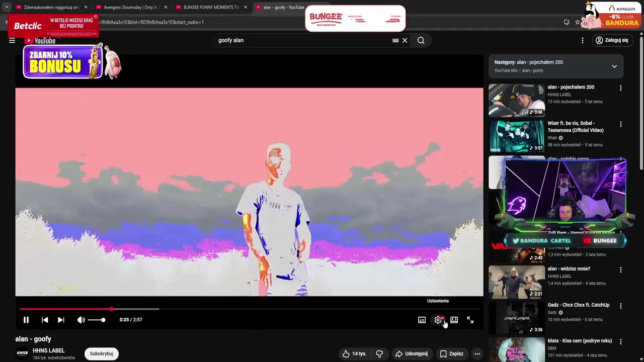Open video title alan - pojechałem 200
The height and width of the screenshot is (362, 644).
[x=571, y=87]
